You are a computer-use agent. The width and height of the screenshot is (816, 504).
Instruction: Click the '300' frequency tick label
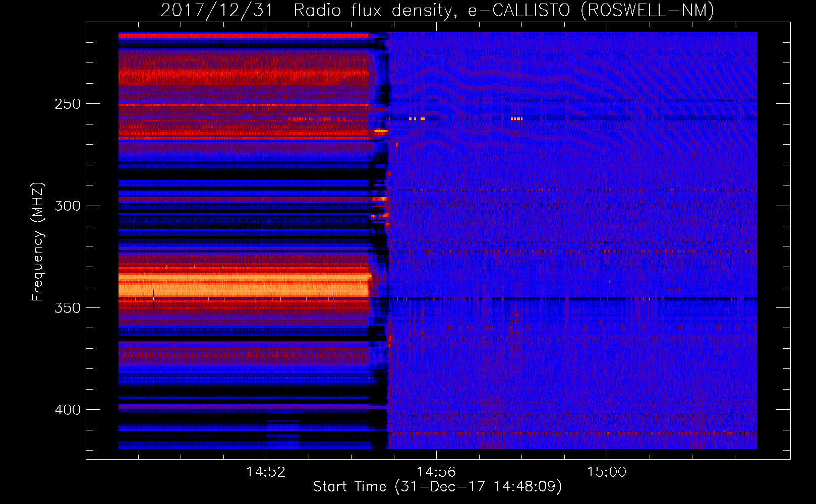tap(68, 206)
